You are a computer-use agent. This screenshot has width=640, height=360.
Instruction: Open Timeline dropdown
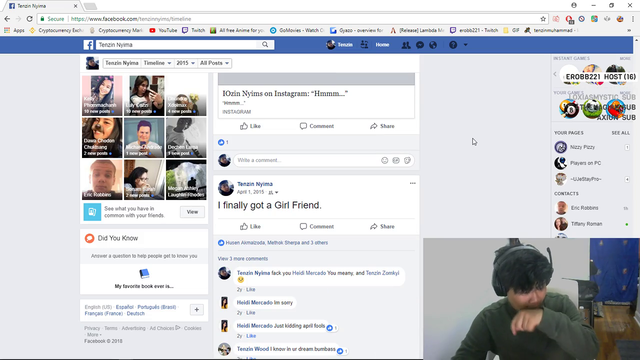pos(157,63)
